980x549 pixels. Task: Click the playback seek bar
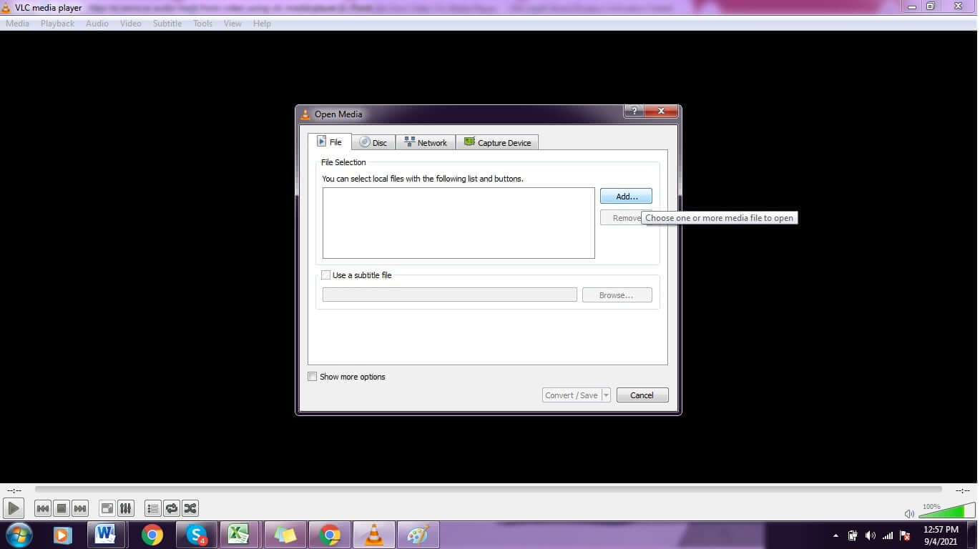point(488,490)
